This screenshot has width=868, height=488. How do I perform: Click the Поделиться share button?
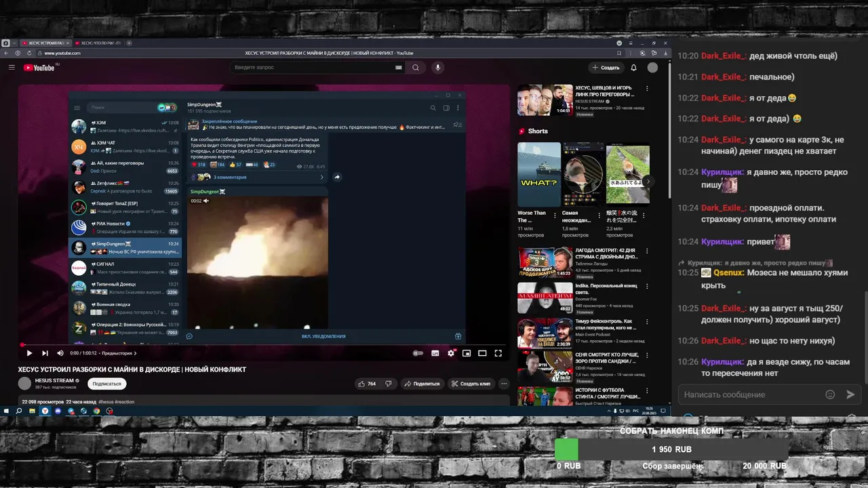422,384
